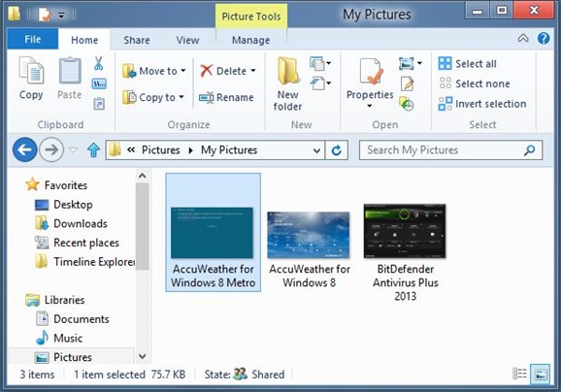Click the Edit pencil icon
The image size is (561, 392).
coord(407,83)
